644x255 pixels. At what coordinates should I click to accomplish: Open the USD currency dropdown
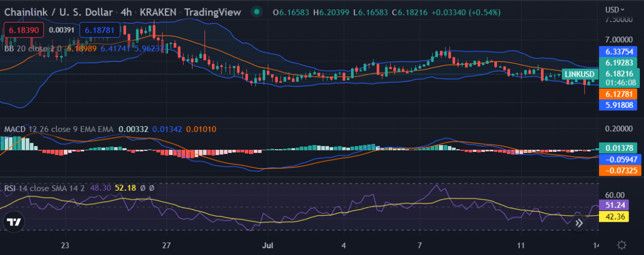(614, 9)
